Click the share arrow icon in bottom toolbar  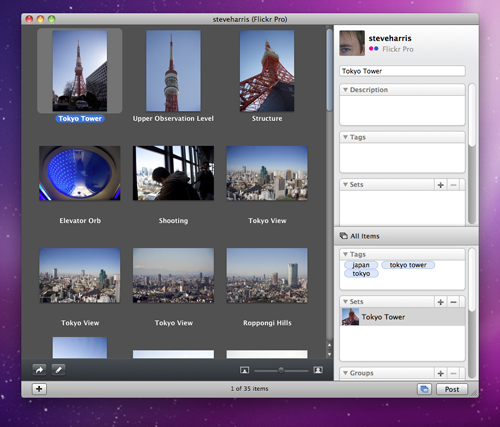pos(39,370)
